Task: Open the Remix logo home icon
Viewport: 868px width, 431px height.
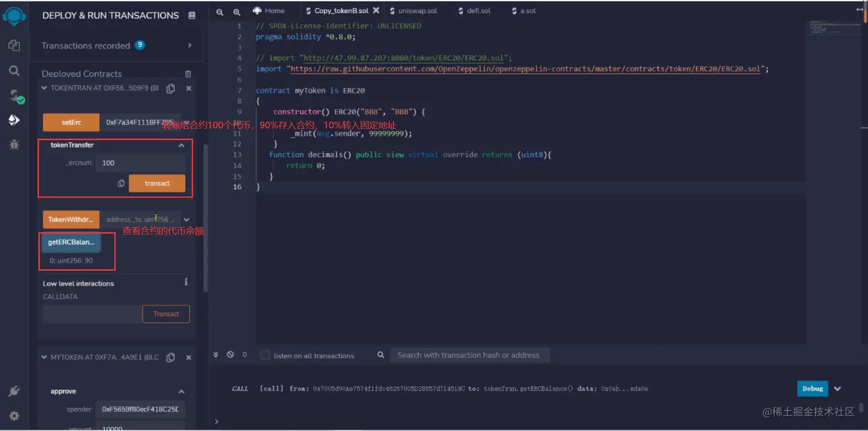Action: [14, 17]
